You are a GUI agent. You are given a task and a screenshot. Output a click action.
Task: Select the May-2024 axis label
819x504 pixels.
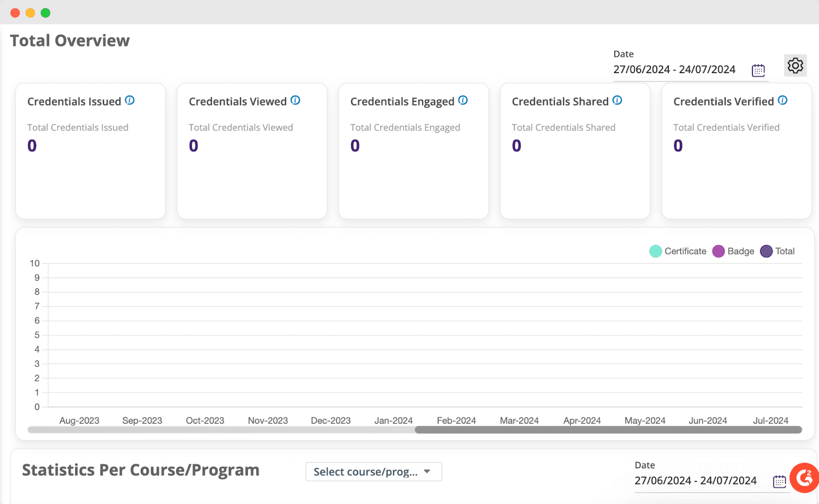(x=645, y=421)
